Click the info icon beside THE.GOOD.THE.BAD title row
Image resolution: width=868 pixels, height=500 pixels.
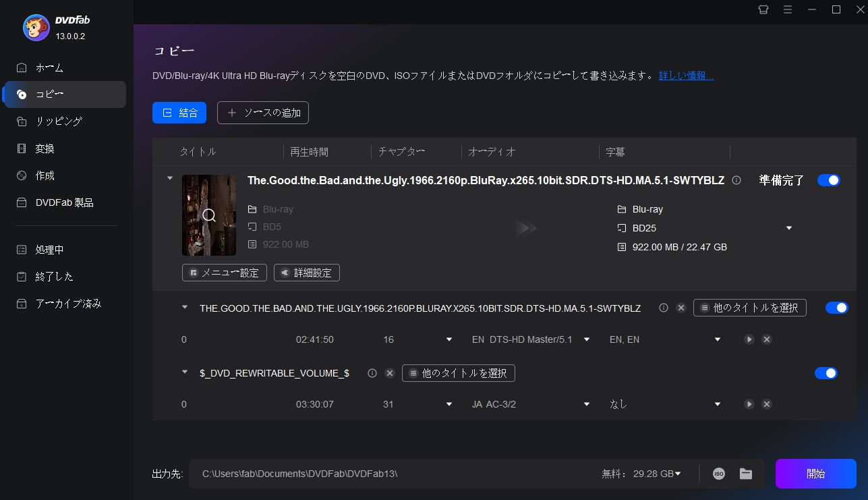tap(664, 308)
